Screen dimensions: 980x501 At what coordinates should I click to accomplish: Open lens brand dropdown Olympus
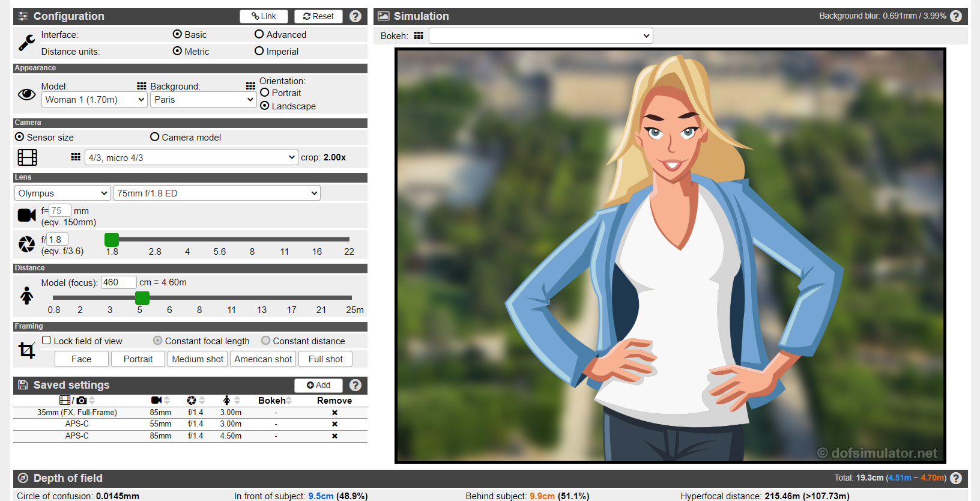pyautogui.click(x=62, y=193)
